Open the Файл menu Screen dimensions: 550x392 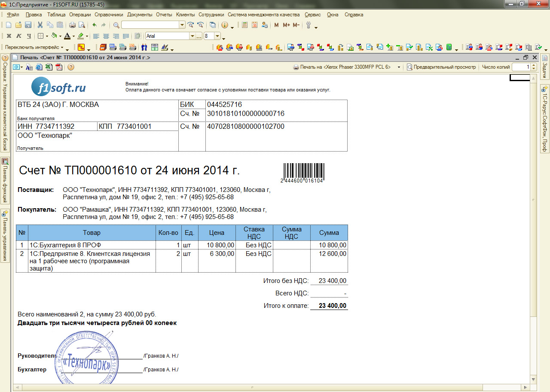point(13,15)
